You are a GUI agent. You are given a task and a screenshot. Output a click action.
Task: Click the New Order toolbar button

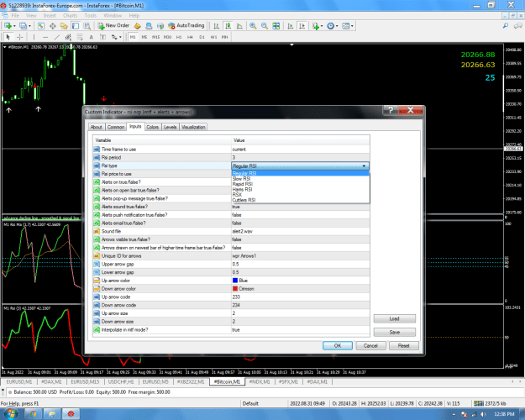[x=113, y=26]
